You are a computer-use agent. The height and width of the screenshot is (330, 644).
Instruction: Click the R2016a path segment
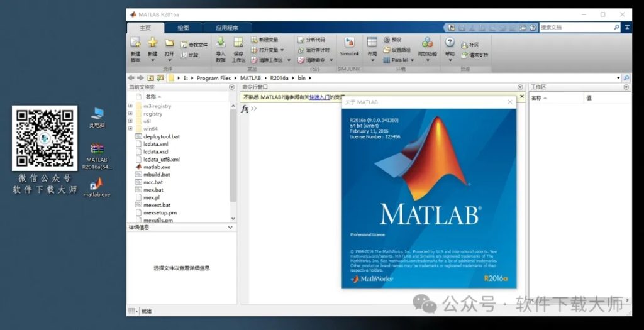[x=279, y=78]
